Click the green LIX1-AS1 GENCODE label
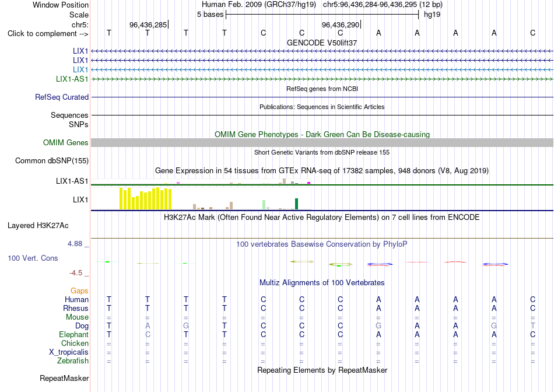Screen dimensions: 554x392 [x=72, y=79]
